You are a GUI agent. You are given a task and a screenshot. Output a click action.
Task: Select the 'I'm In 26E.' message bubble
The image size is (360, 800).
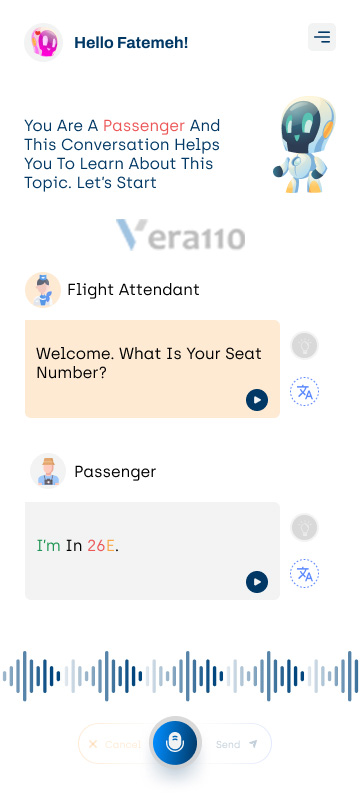(x=152, y=551)
